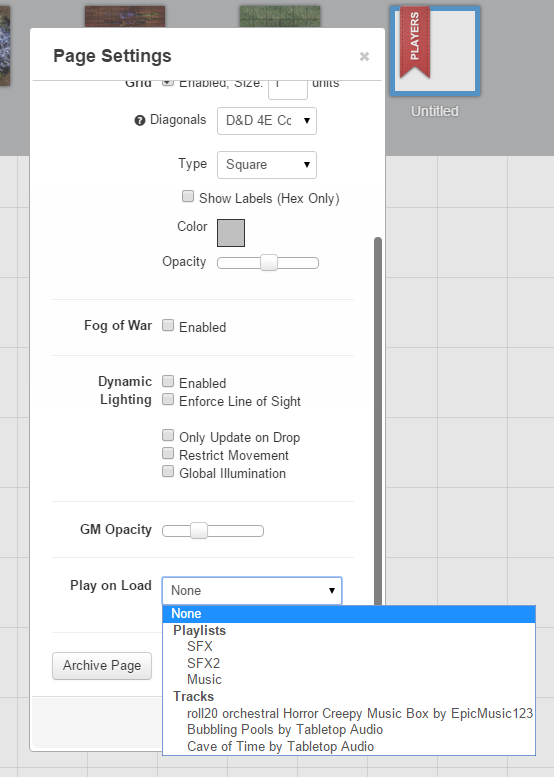
Task: Open the grid Type dropdown
Action: point(267,165)
